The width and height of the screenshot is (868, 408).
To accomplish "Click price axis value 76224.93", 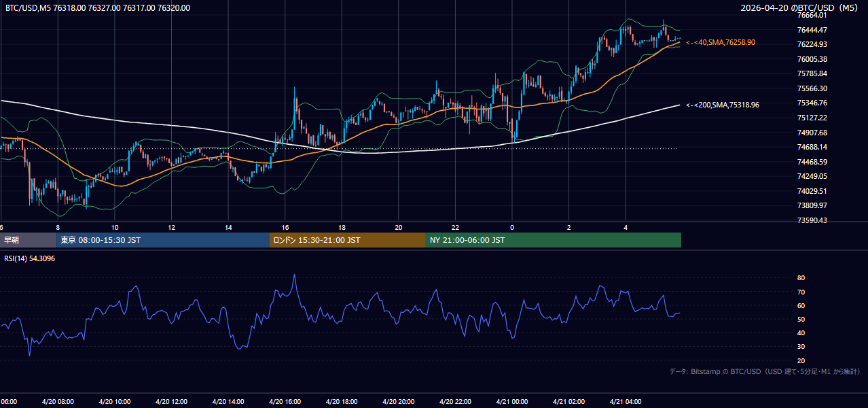I will tap(812, 44).
